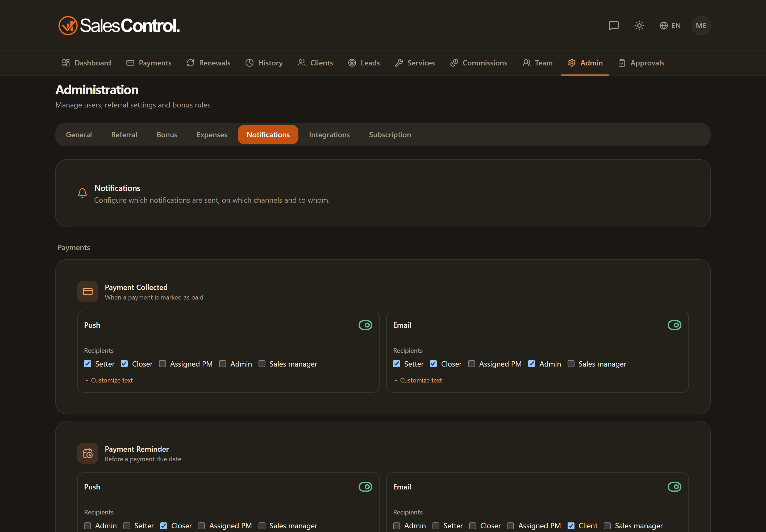The image size is (766, 532).
Task: Go to the Approvals page
Action: tap(641, 63)
